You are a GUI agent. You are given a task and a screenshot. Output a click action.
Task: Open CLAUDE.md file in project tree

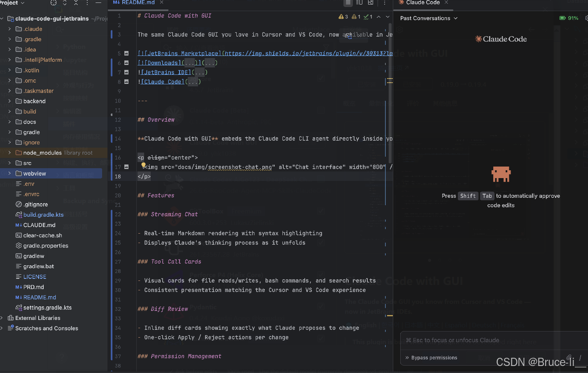(x=39, y=225)
